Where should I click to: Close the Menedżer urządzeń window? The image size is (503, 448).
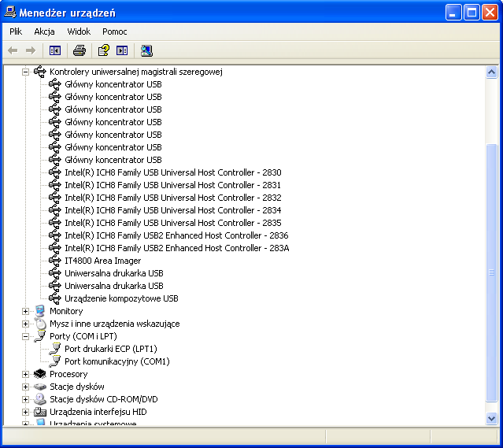coord(490,13)
